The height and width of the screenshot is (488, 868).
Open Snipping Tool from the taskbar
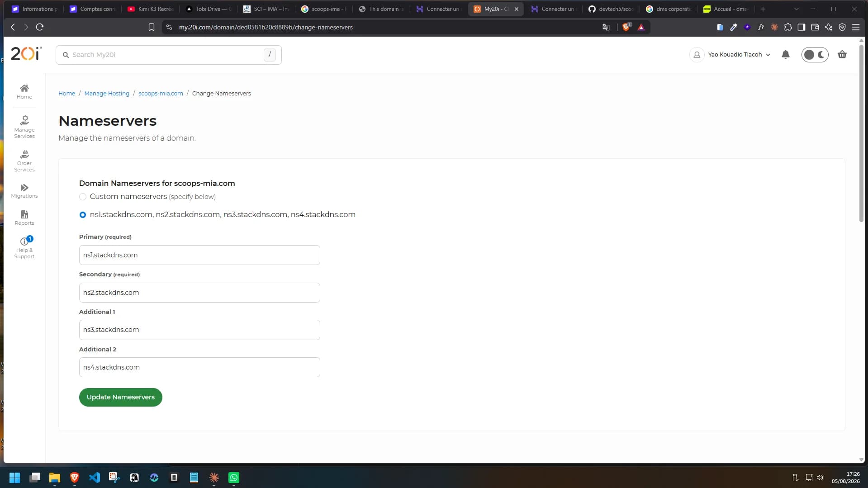114,478
